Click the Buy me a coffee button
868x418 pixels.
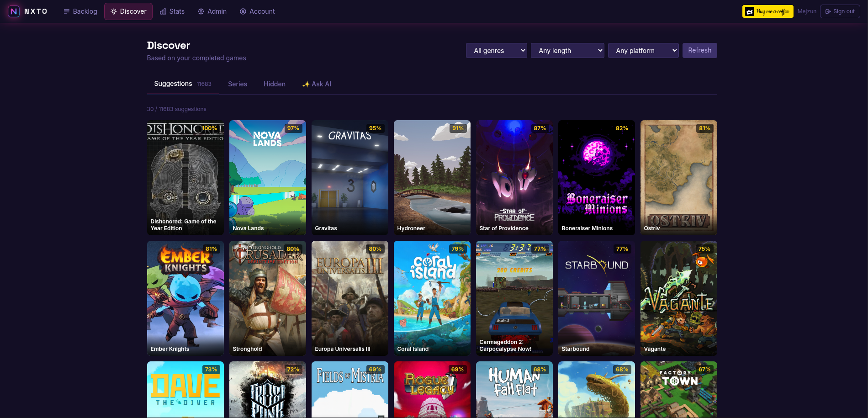pos(767,11)
